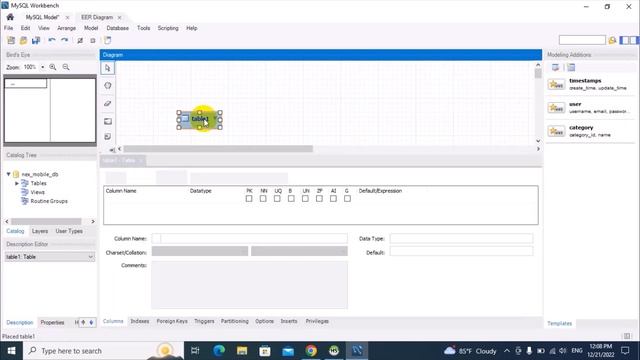This screenshot has width=640, height=360.
Task: Expand table1 with its chevron arrow
Action: tap(215, 118)
